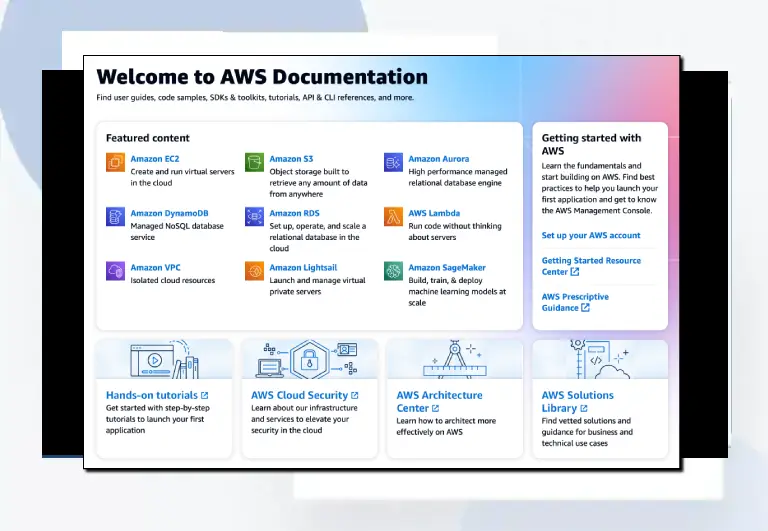
Task: Click 'Get started with step-by-step tutorials' text
Action: tap(158, 419)
